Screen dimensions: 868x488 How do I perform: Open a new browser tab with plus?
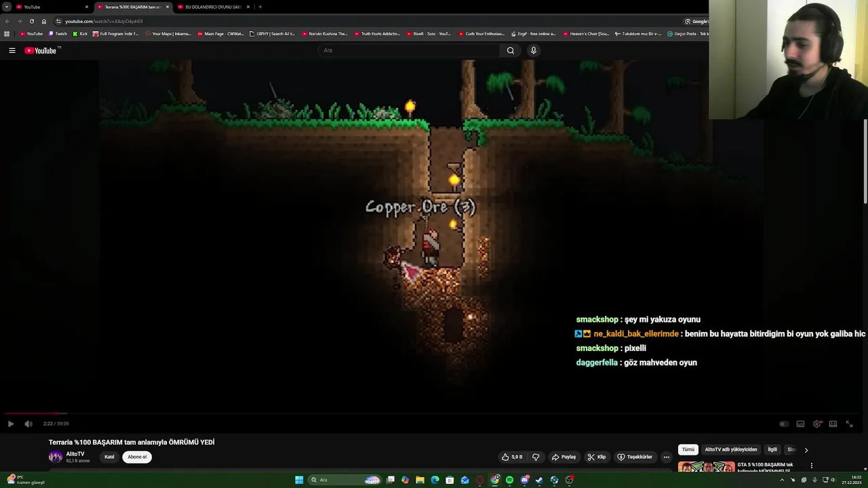coord(260,7)
